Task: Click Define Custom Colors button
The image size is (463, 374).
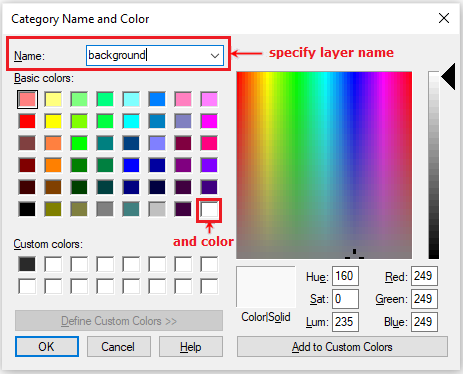Action: (119, 321)
